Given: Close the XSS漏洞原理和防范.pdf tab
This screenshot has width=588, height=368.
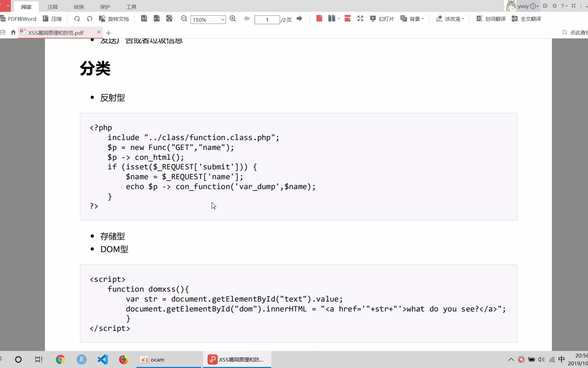Looking at the screenshot, I should 99,32.
